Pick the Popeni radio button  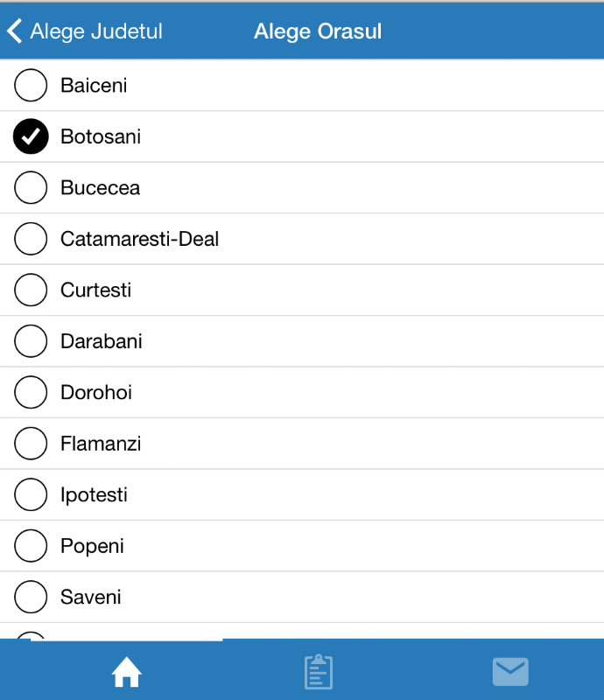pyautogui.click(x=31, y=545)
